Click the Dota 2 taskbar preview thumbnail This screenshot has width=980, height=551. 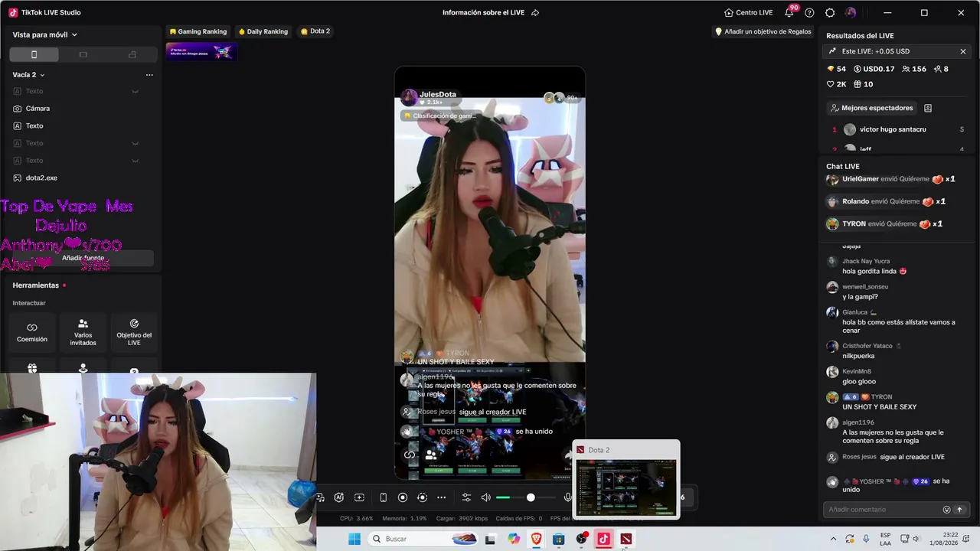point(626,487)
